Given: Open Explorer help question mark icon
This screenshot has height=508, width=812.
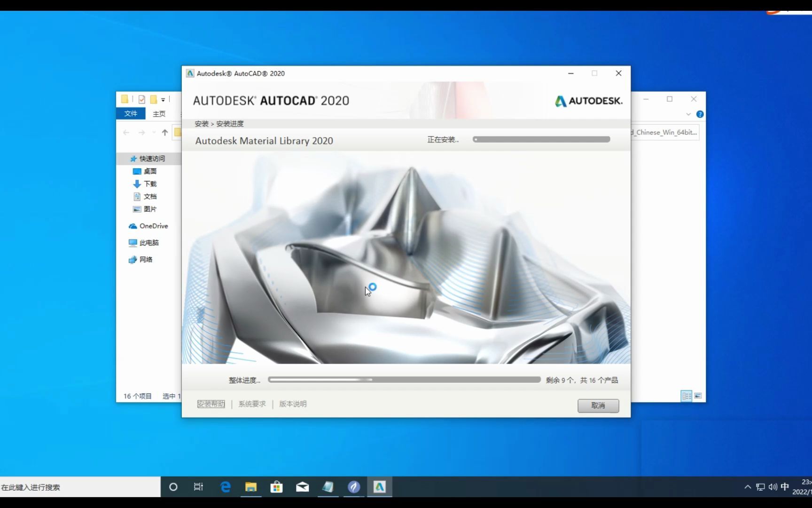Looking at the screenshot, I should (x=700, y=114).
